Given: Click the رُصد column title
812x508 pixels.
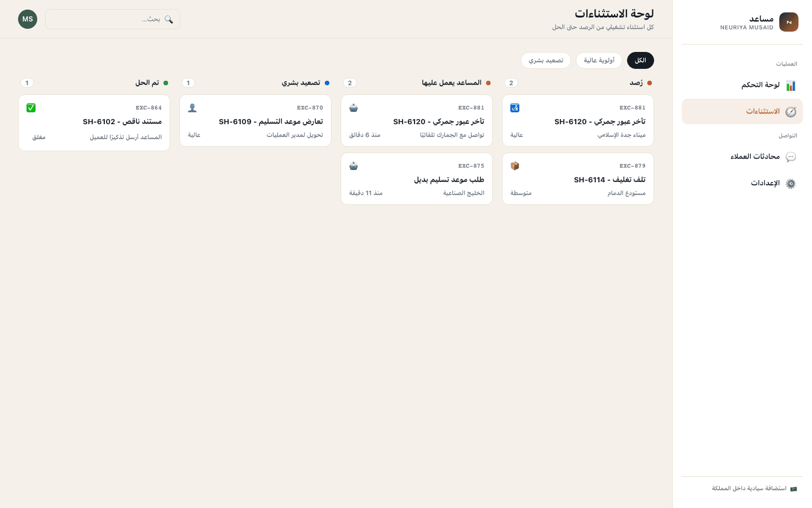Looking at the screenshot, I should coord(636,83).
